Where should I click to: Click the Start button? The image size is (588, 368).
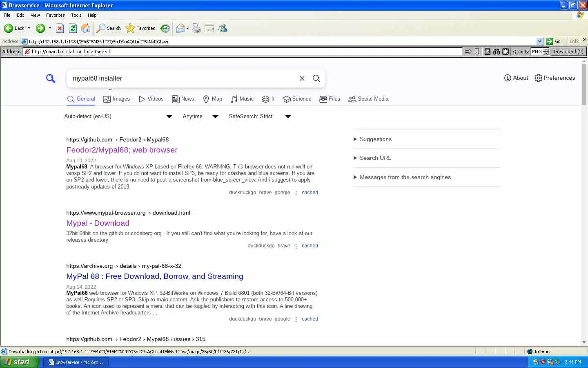(x=19, y=362)
